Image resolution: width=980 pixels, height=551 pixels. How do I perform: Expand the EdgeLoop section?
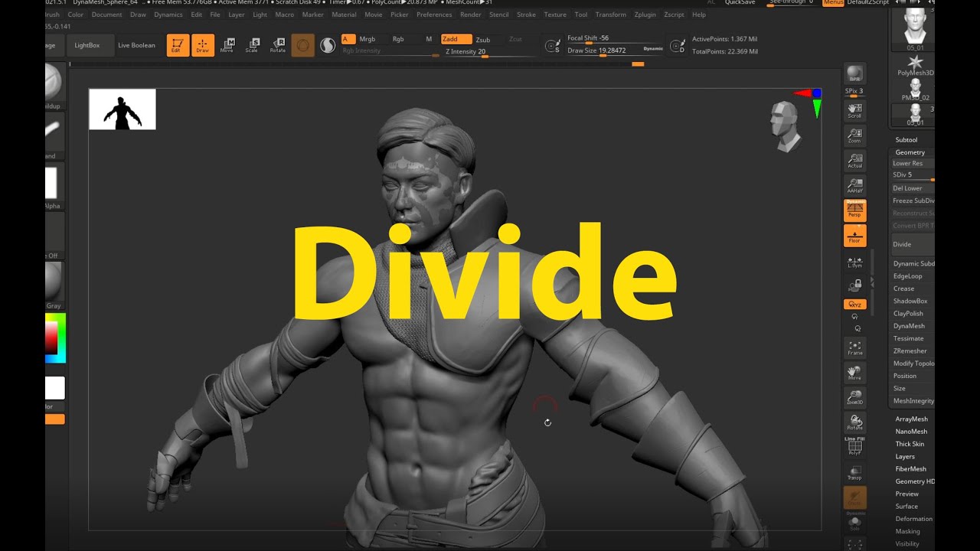click(908, 276)
